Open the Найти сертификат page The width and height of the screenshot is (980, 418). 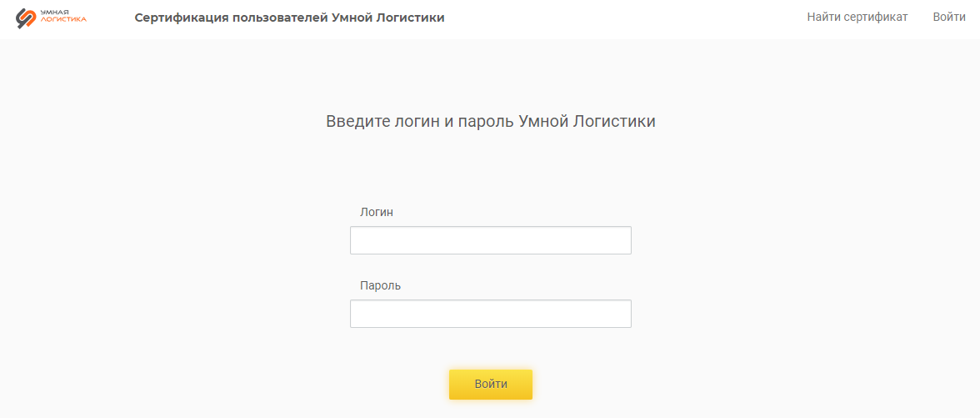click(x=857, y=17)
